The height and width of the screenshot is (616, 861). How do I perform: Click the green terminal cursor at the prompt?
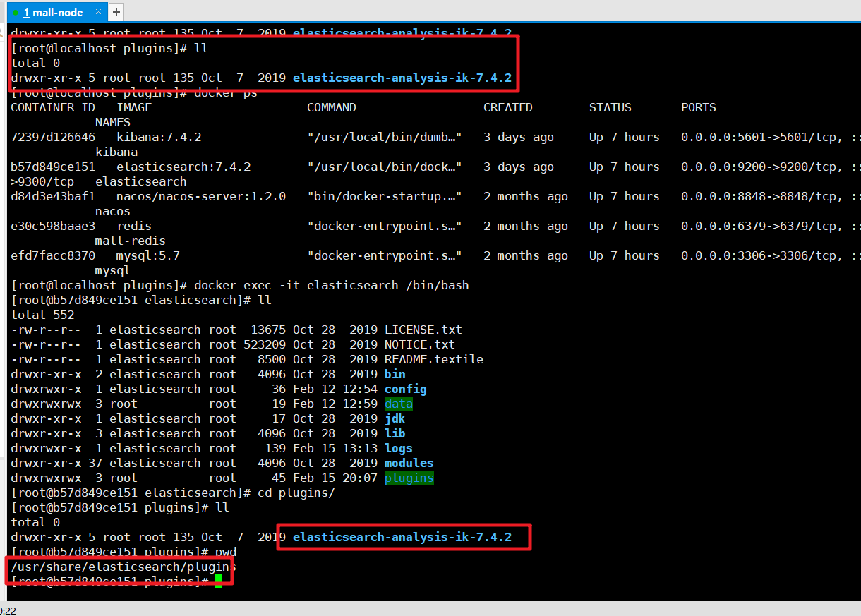pos(219,581)
